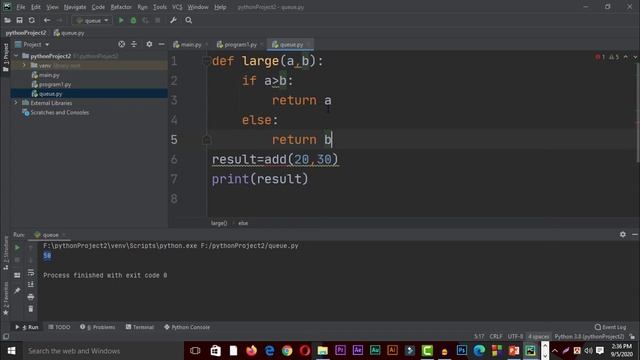
Task: Toggle the Favorites tool window side tab
Action: click(x=5, y=298)
